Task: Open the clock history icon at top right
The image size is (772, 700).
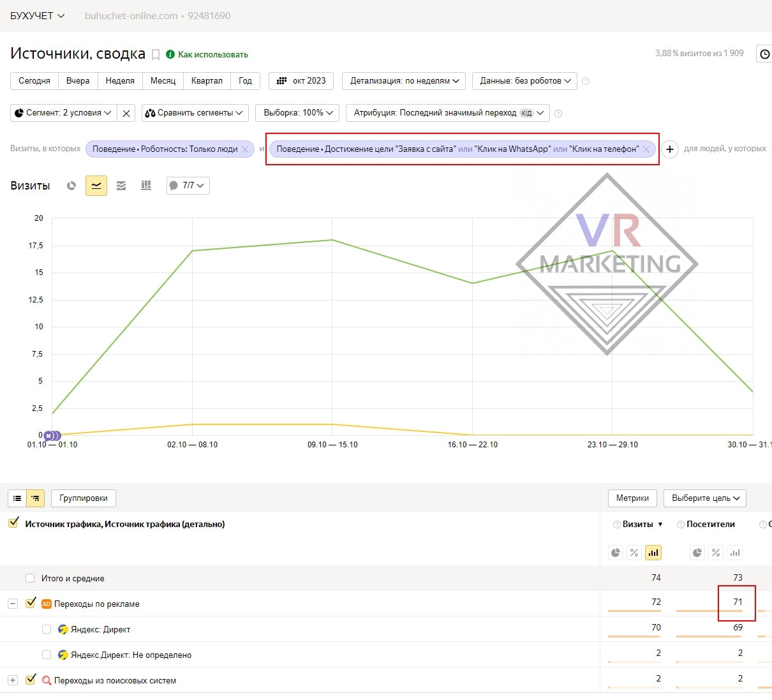Action: [x=764, y=54]
